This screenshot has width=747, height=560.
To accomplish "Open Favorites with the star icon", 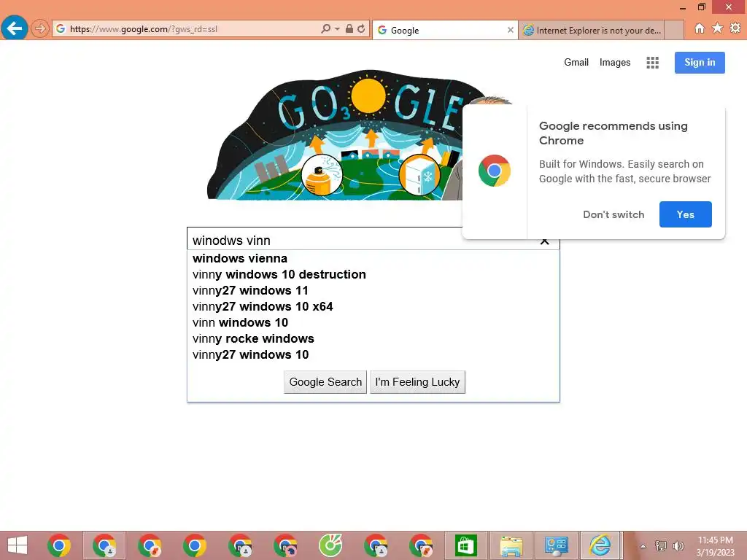I will click(718, 28).
